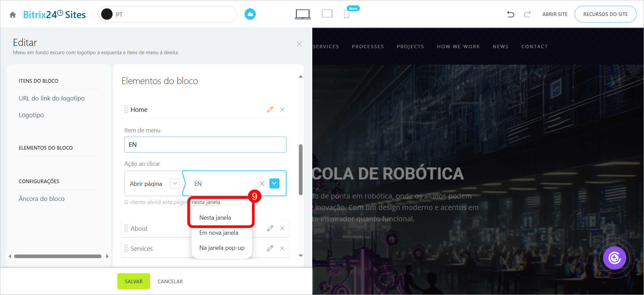Screen dimensions: 644x295
Task: Click ITENS DO BLOCO section heading
Action: click(39, 81)
